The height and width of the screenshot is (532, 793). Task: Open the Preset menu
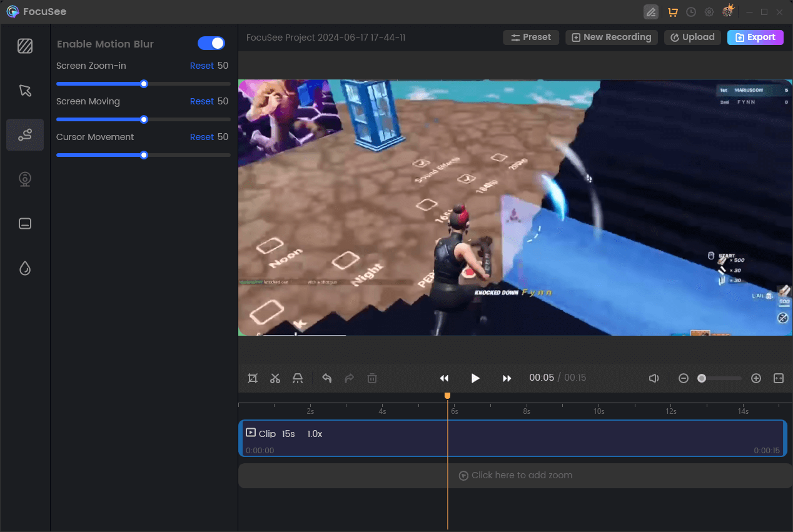(x=531, y=38)
